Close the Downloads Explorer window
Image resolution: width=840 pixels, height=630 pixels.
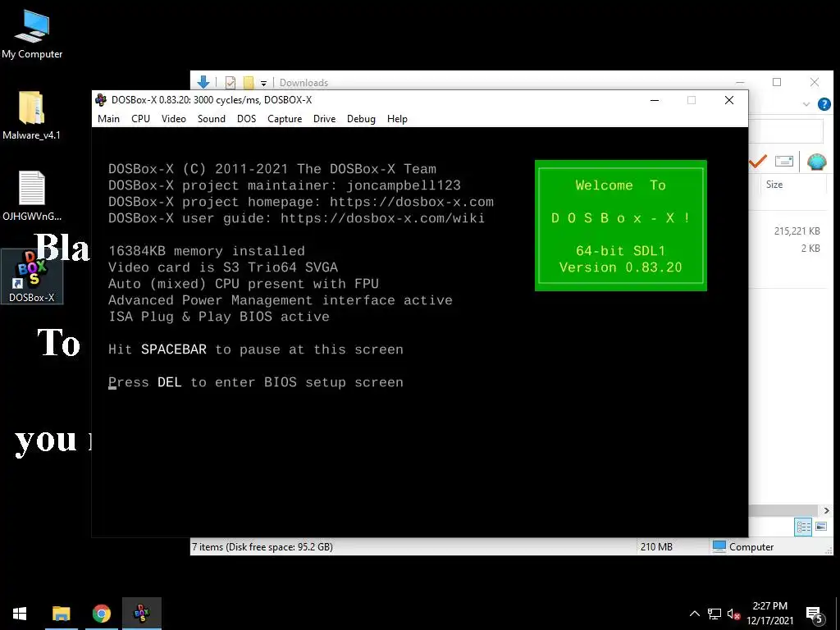(x=815, y=82)
